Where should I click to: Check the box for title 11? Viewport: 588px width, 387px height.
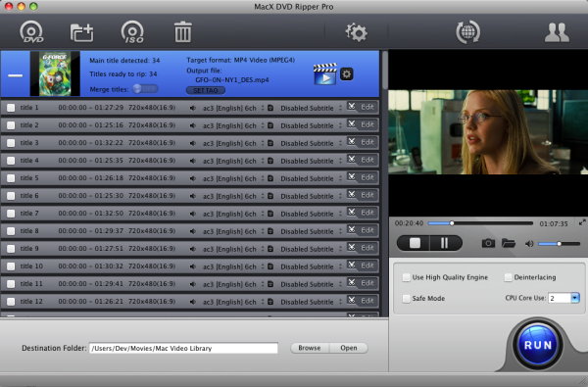point(11,284)
